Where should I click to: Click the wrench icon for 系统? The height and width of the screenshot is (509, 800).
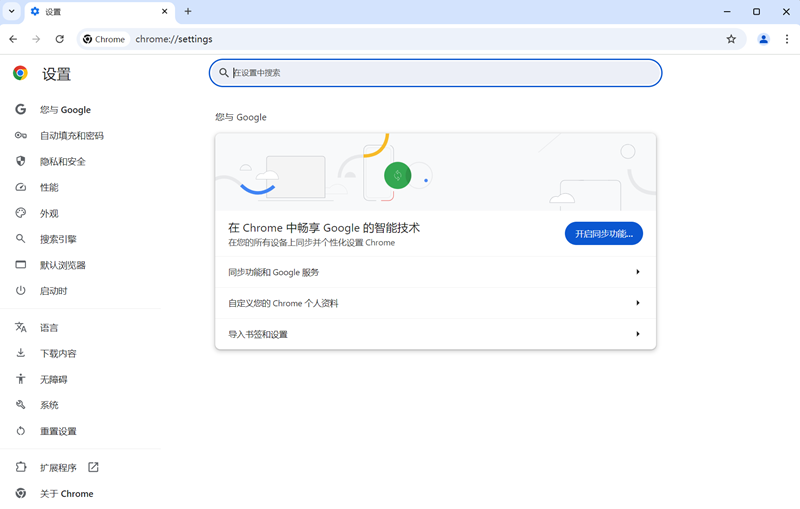coord(20,405)
